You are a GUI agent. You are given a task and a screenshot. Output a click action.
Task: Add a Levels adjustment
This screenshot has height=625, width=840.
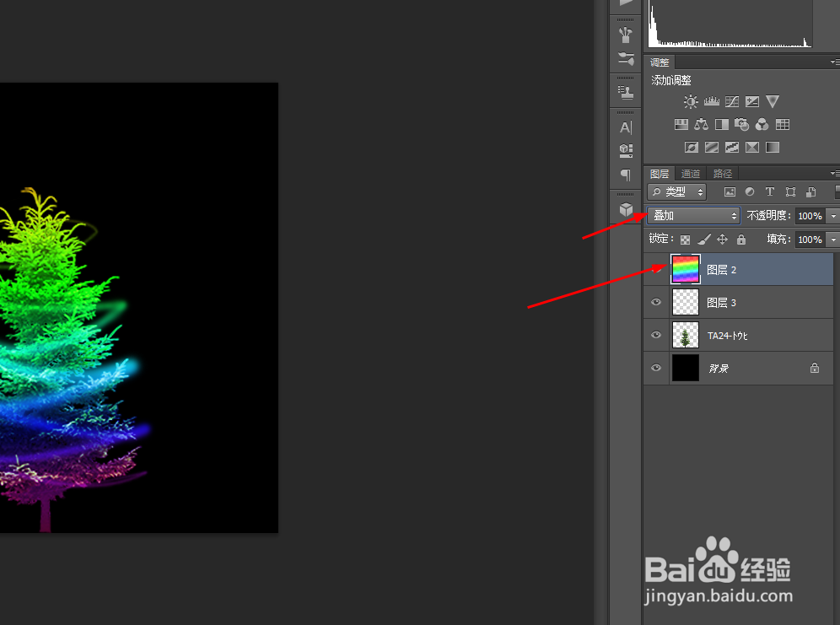coord(712,101)
